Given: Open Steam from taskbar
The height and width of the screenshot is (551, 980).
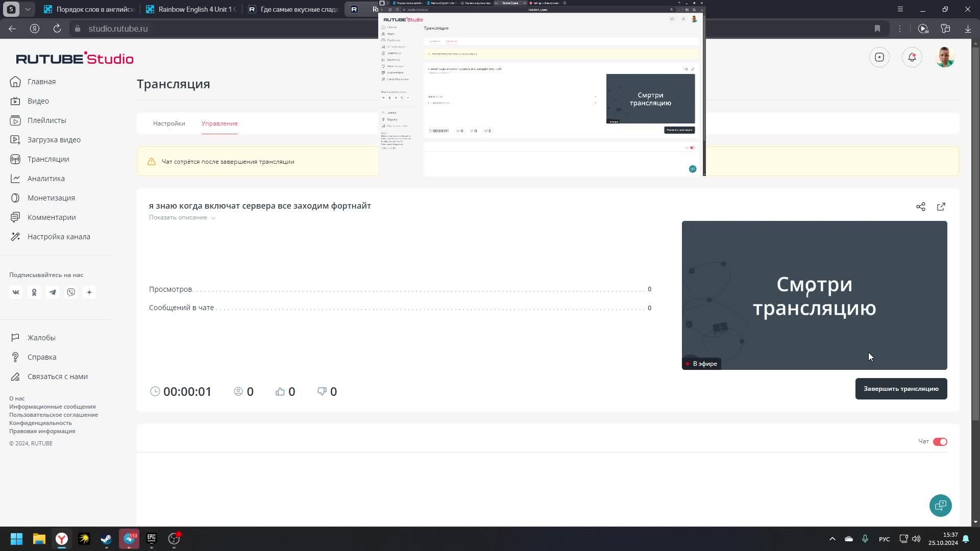Looking at the screenshot, I should (107, 539).
